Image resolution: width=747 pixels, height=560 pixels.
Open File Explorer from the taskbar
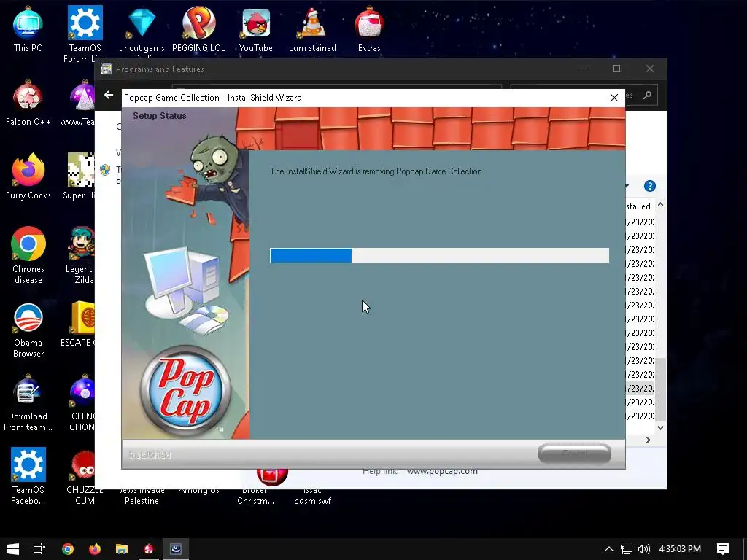(x=122, y=549)
